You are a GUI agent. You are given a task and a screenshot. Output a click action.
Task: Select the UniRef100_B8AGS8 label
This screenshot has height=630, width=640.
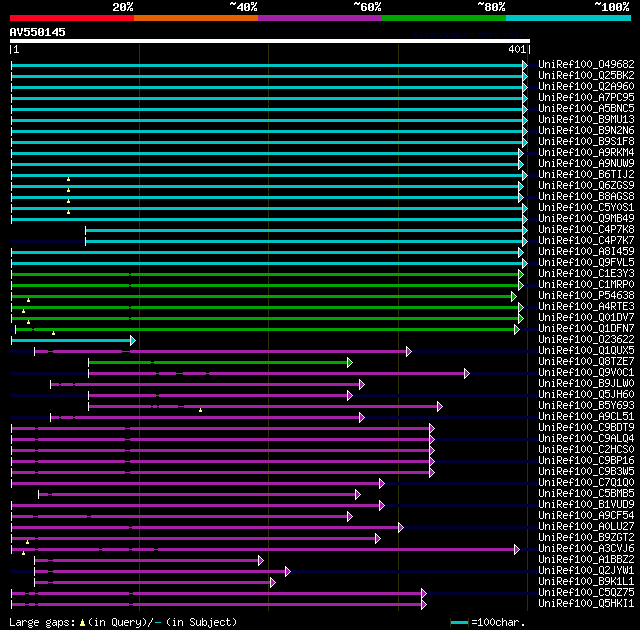[586, 196]
